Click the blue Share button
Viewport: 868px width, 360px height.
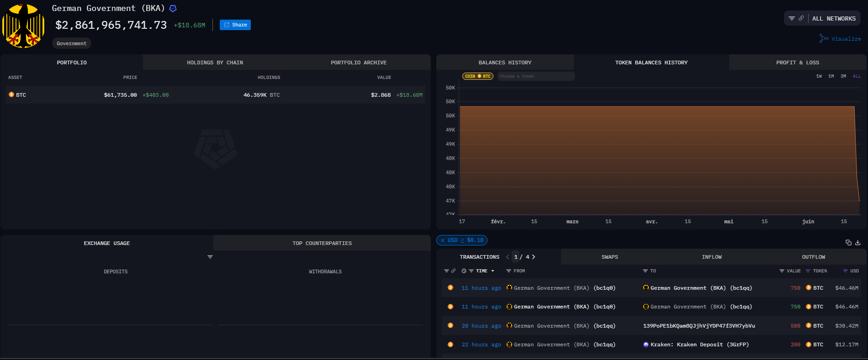pos(235,25)
